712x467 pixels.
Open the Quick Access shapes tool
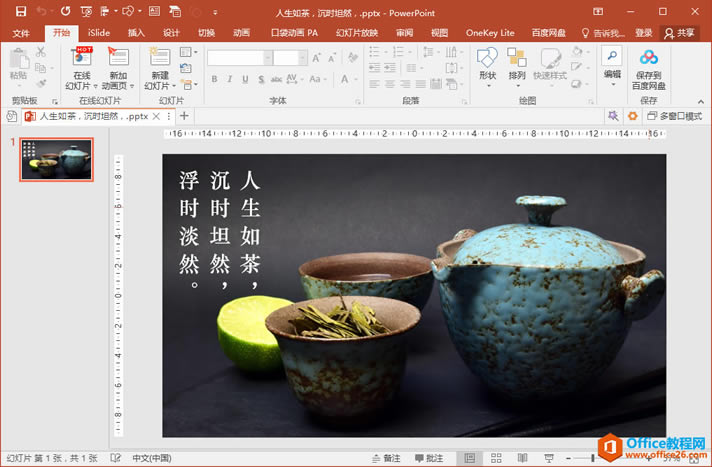129,11
